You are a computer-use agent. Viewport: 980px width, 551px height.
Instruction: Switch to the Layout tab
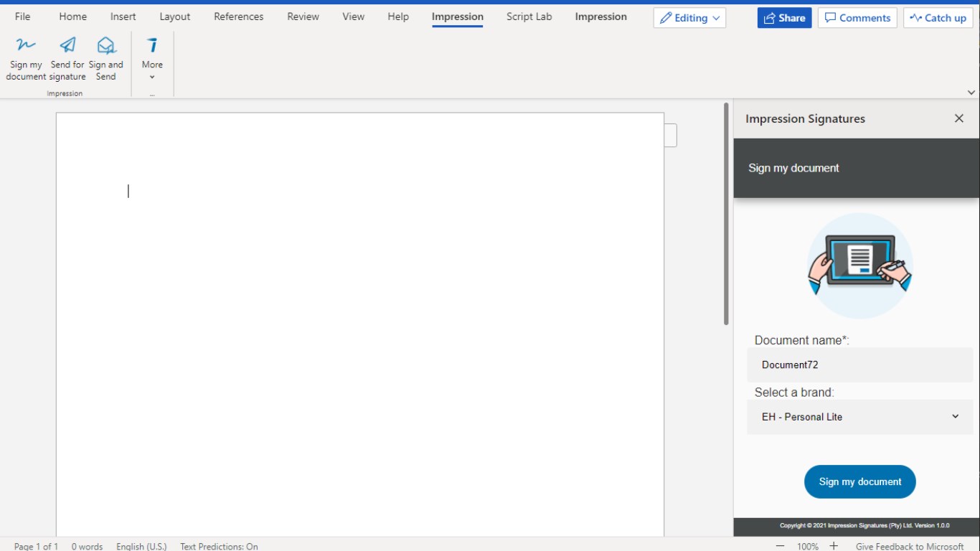(175, 17)
